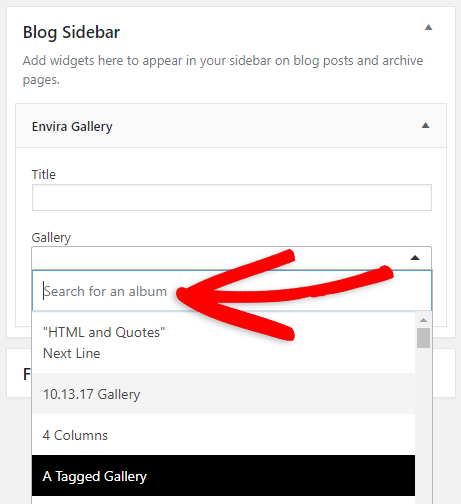Click the Gallery dropdown arrow icon
Image resolution: width=461 pixels, height=504 pixels.
point(415,258)
